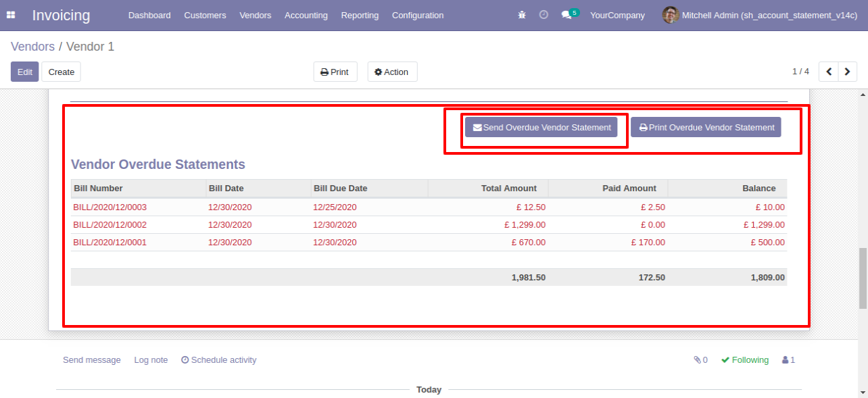Sort by the Bill Date column
The height and width of the screenshot is (398, 868).
pyautogui.click(x=258, y=189)
